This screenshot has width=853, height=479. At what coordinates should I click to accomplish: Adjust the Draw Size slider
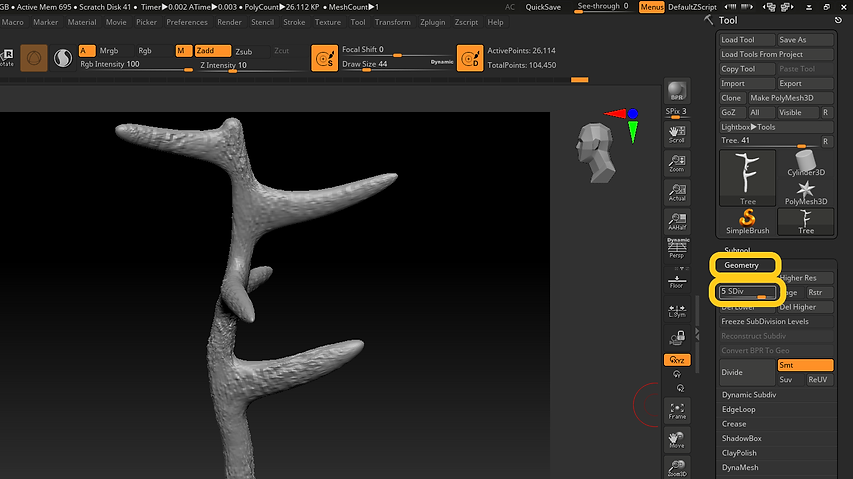[x=397, y=64]
